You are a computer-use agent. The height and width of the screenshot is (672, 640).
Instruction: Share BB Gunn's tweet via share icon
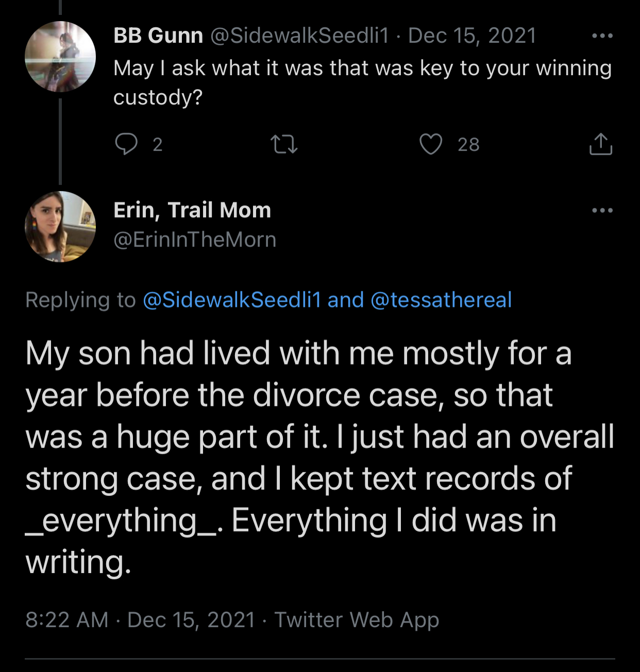coord(600,144)
